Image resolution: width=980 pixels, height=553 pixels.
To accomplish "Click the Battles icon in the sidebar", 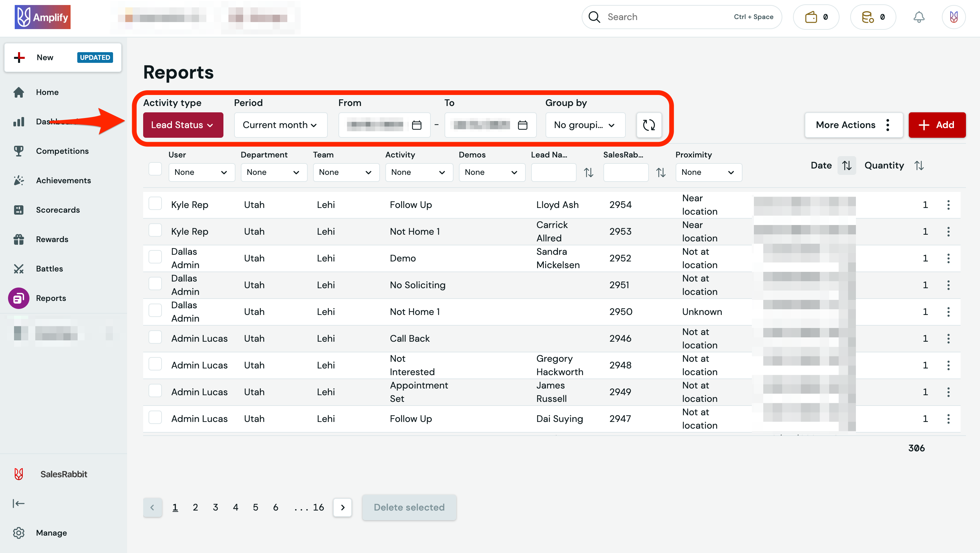I will pyautogui.click(x=19, y=268).
